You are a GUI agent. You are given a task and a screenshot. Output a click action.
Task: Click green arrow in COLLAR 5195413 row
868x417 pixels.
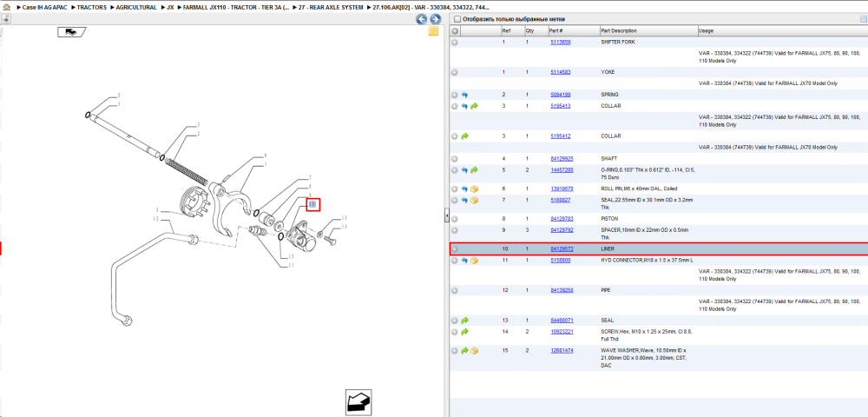[x=475, y=106]
